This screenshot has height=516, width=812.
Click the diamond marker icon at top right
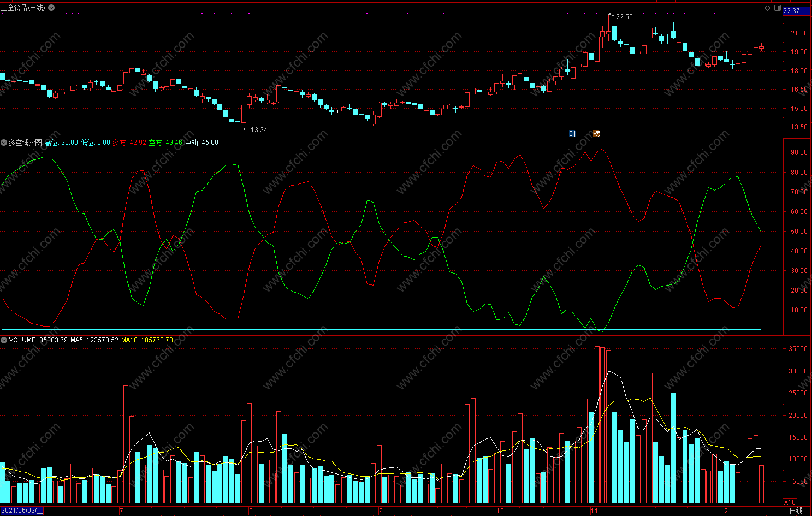[767, 8]
